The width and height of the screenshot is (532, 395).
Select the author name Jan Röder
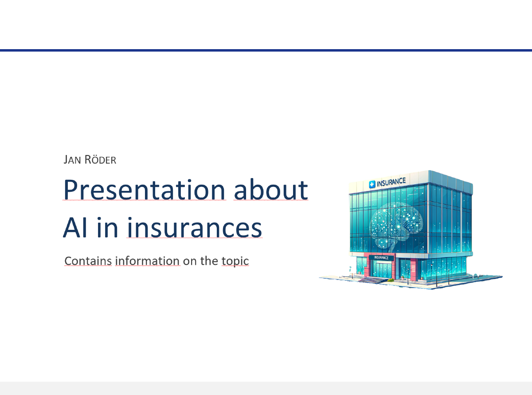(x=90, y=159)
